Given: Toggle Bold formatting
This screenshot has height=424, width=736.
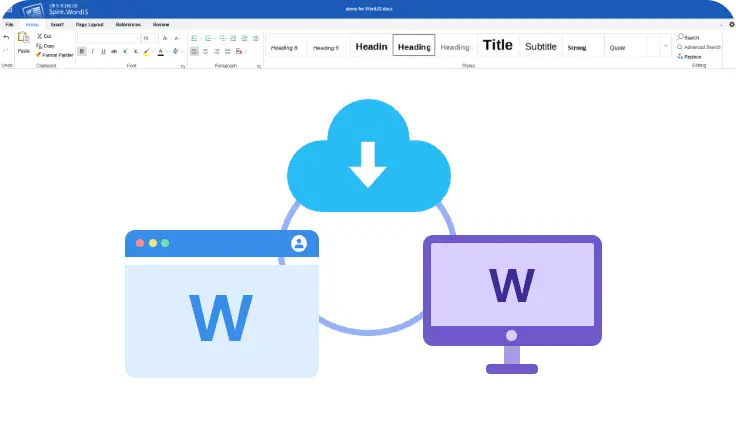Looking at the screenshot, I should coord(82,51).
